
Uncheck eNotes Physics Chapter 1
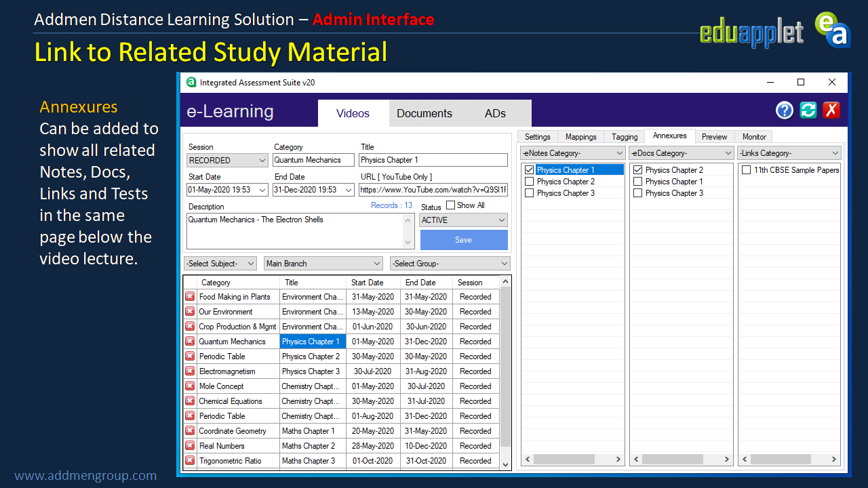coord(530,170)
